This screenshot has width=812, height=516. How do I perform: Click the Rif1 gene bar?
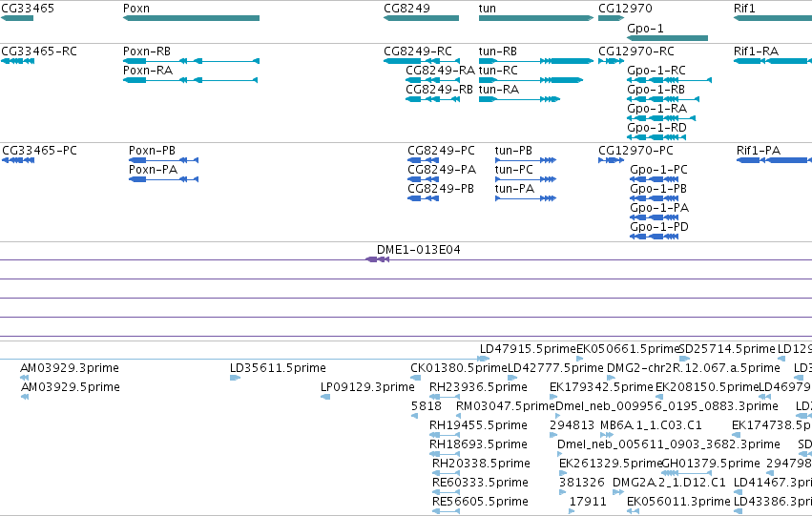click(773, 18)
